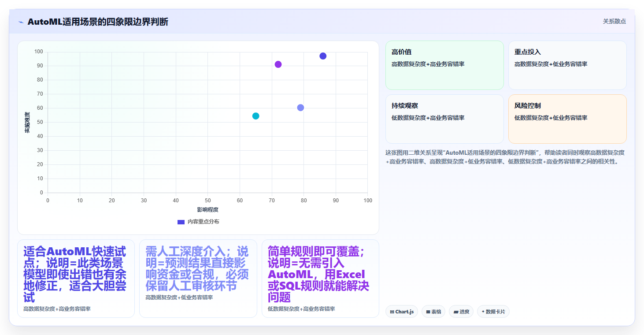Click the description paragraph starting 这张图用二维关系
Viewport: 644px width, 335px height.
[505, 157]
